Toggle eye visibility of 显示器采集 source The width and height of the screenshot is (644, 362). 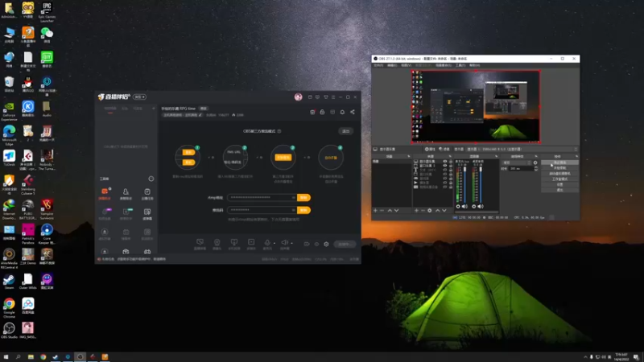445,162
